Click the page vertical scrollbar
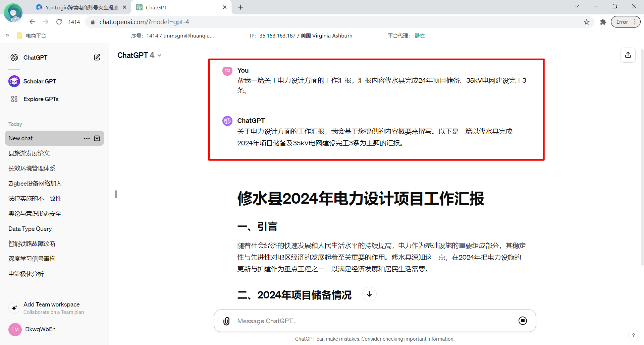This screenshot has height=345, width=644. coord(642,157)
